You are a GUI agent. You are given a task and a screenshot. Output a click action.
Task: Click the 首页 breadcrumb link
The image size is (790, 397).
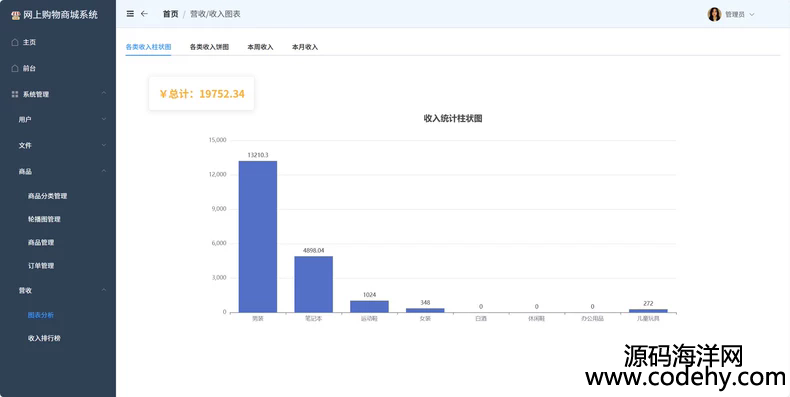tap(170, 14)
